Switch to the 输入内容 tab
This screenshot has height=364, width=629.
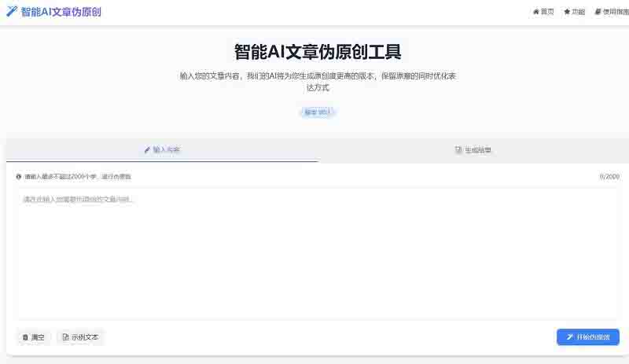(x=162, y=149)
